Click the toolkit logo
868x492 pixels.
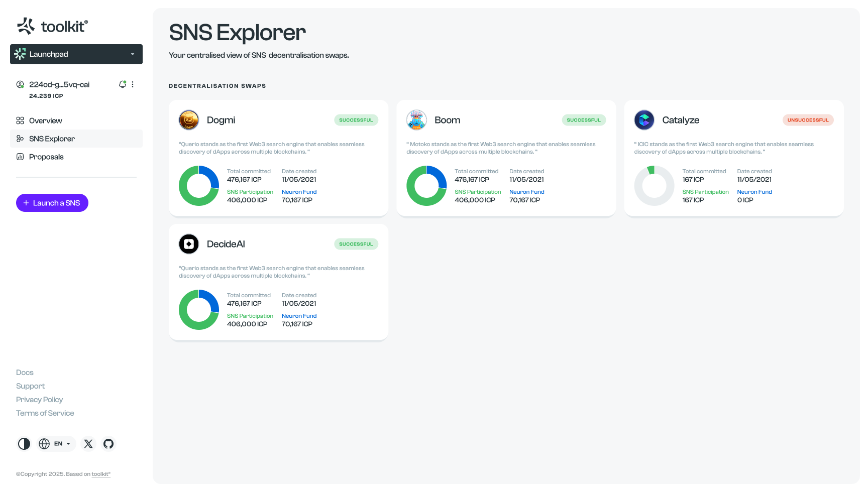[52, 26]
